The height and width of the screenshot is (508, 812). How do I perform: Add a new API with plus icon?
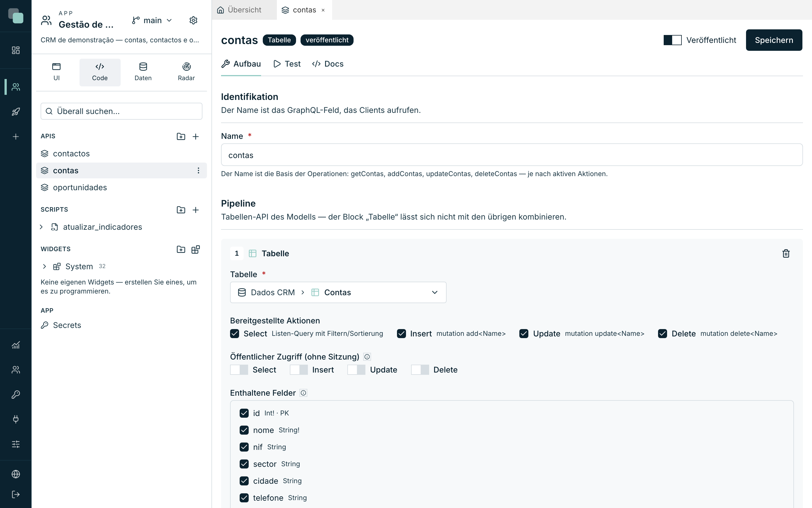196,136
